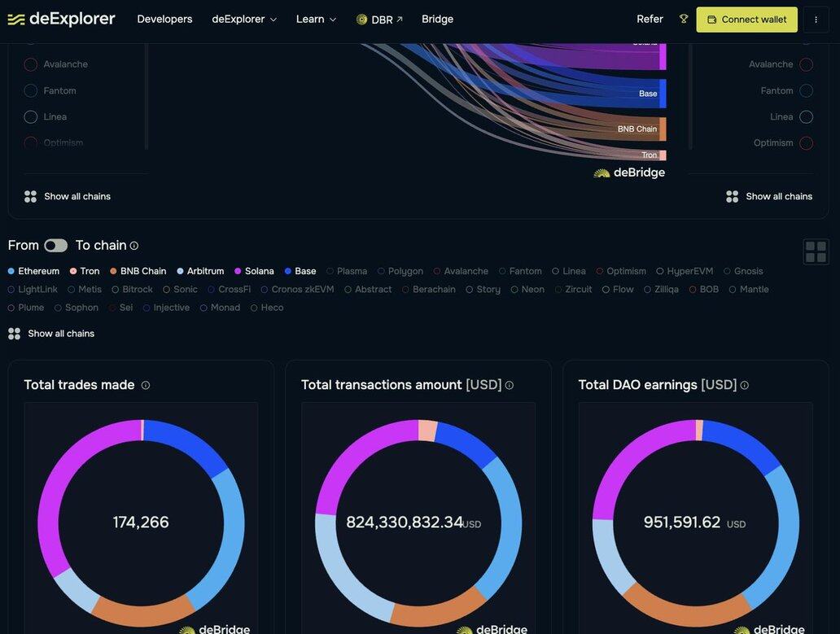The image size is (840, 634).
Task: Expand the Learn dropdown menu
Action: 316,20
